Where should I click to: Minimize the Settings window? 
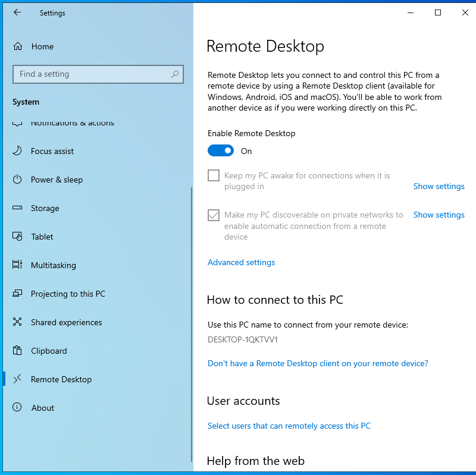[411, 12]
